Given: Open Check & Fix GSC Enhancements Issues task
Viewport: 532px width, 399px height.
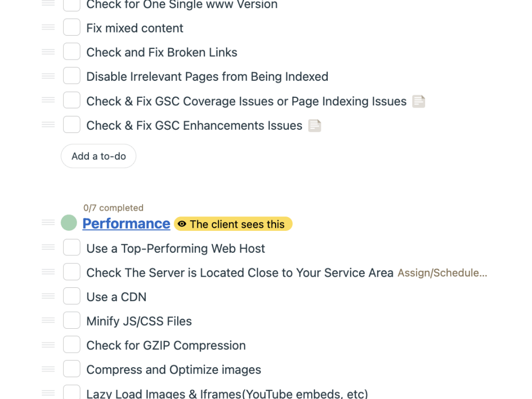Looking at the screenshot, I should coord(194,126).
